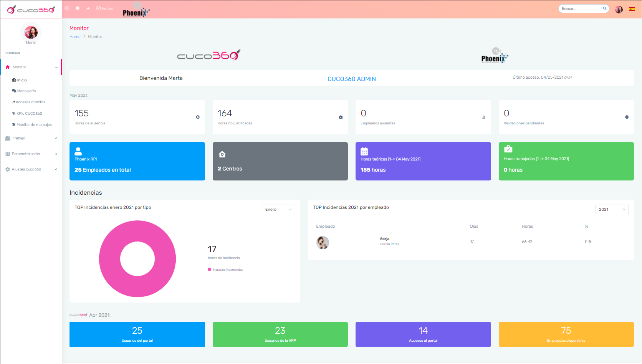This screenshot has width=642, height=364.
Task: Collapse the Monitor section chevron
Action: click(x=56, y=67)
